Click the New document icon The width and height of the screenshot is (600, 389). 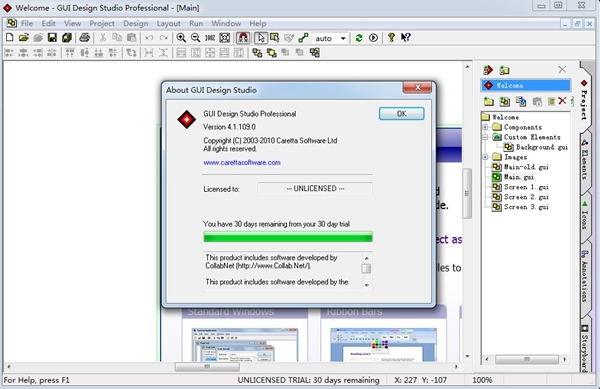click(x=10, y=37)
